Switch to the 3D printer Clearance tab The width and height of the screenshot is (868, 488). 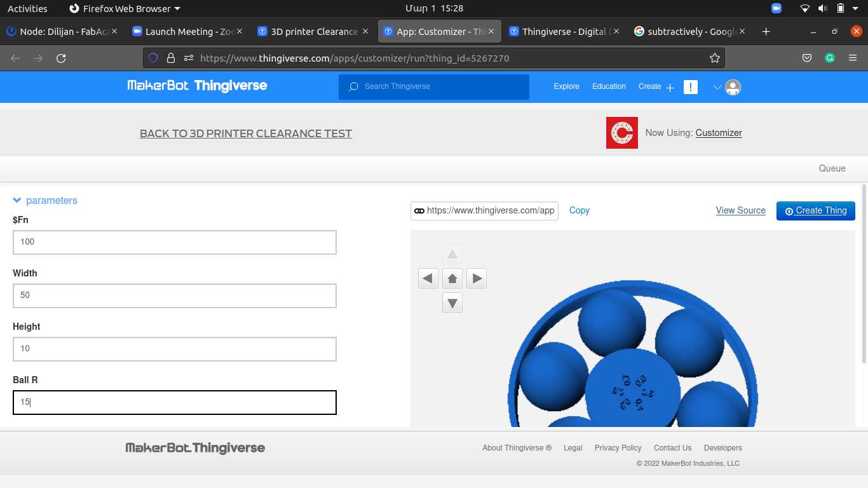[x=313, y=31]
